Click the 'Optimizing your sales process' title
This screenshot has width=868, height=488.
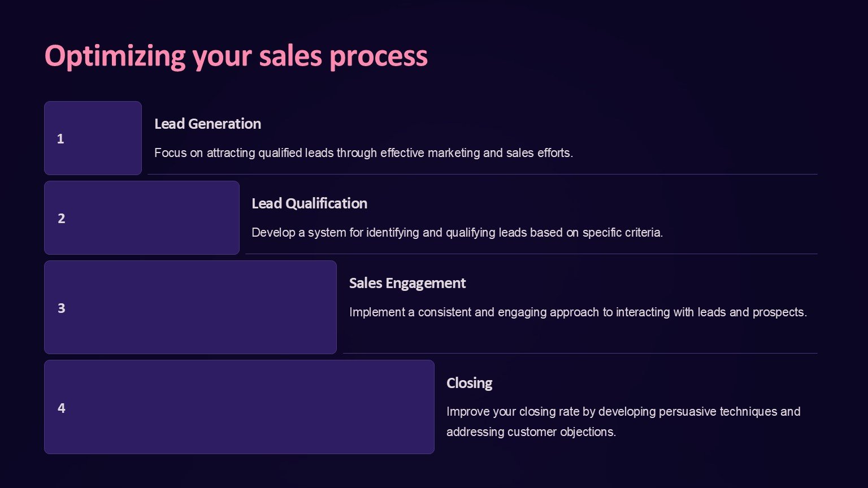pos(236,56)
